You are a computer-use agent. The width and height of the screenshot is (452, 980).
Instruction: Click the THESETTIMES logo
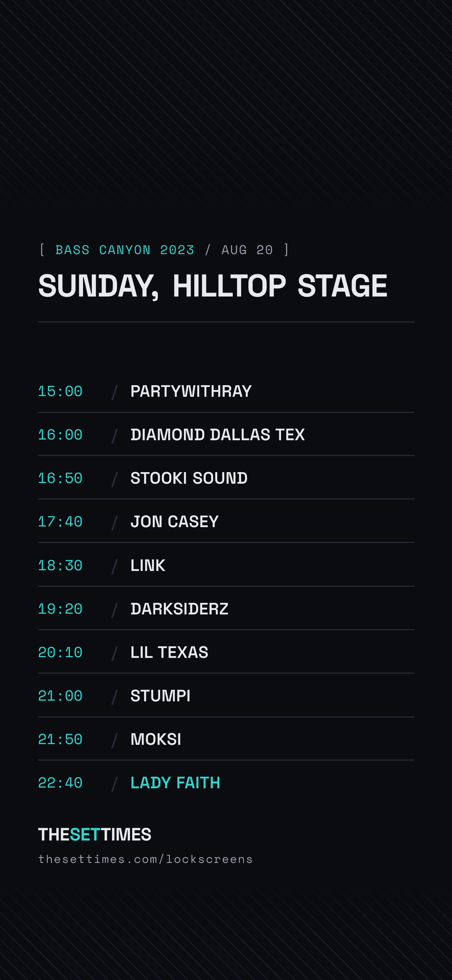[x=95, y=834]
